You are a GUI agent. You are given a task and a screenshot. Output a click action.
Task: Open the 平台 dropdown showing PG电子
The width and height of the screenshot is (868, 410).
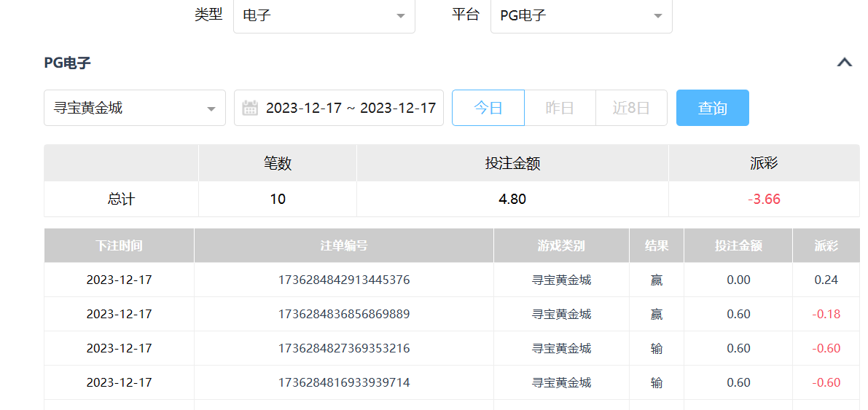(581, 15)
